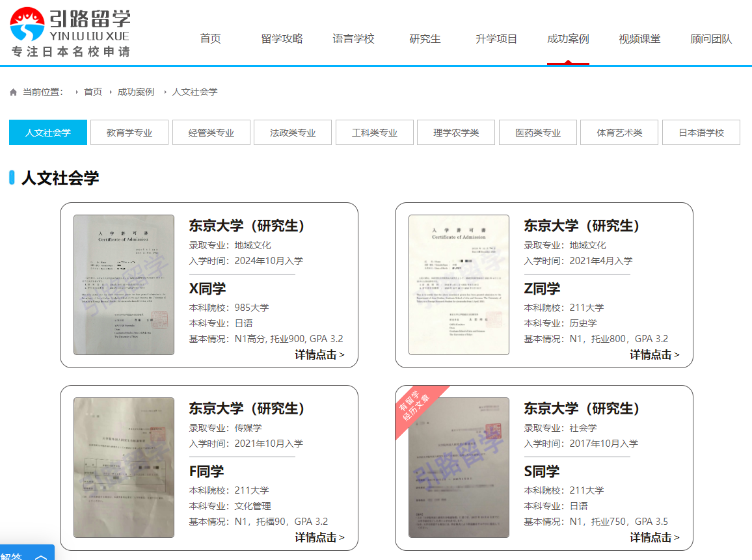Click the text 基本情况: N1, 托福90, GPA 3.2
This screenshot has width=752, height=560.
click(258, 522)
